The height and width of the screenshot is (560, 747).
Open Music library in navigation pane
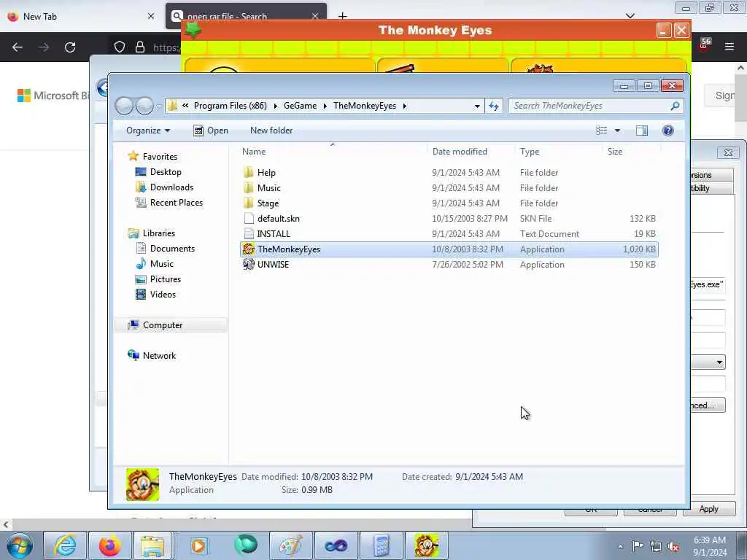click(x=161, y=264)
